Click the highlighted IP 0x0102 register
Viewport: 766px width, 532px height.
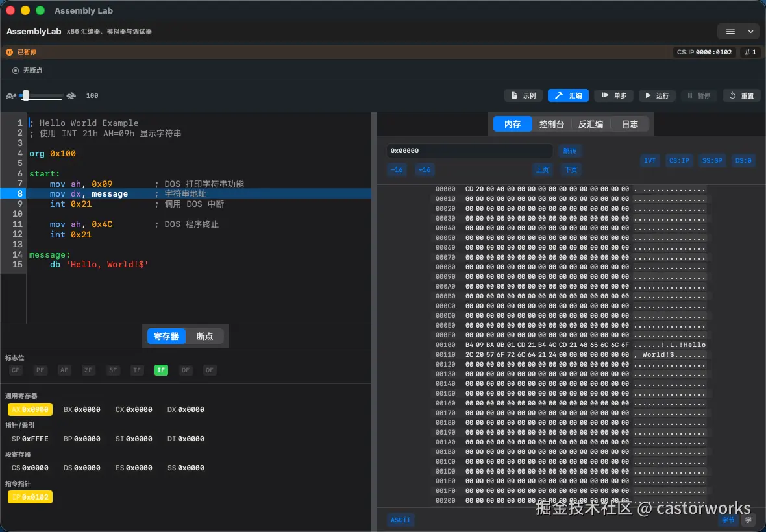click(x=31, y=497)
